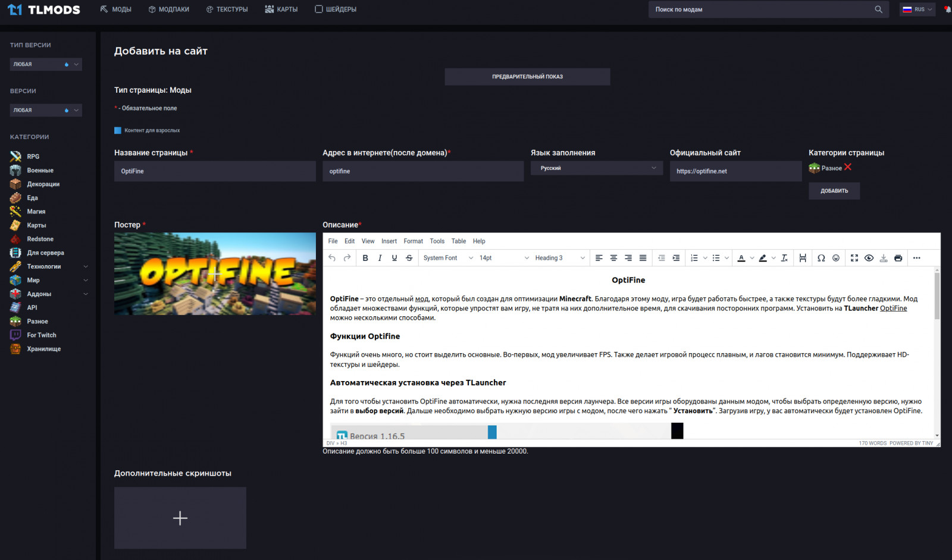This screenshot has width=952, height=560.
Task: Add an additional screenshot
Action: (180, 518)
